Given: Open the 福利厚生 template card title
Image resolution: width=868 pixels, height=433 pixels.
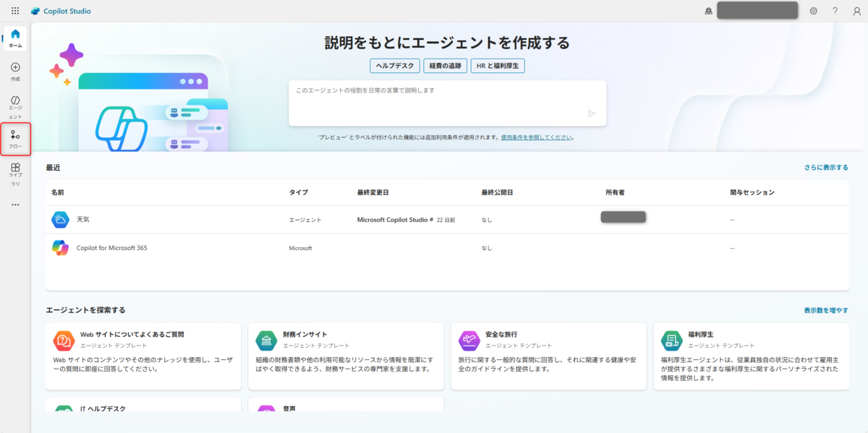Looking at the screenshot, I should [x=701, y=335].
